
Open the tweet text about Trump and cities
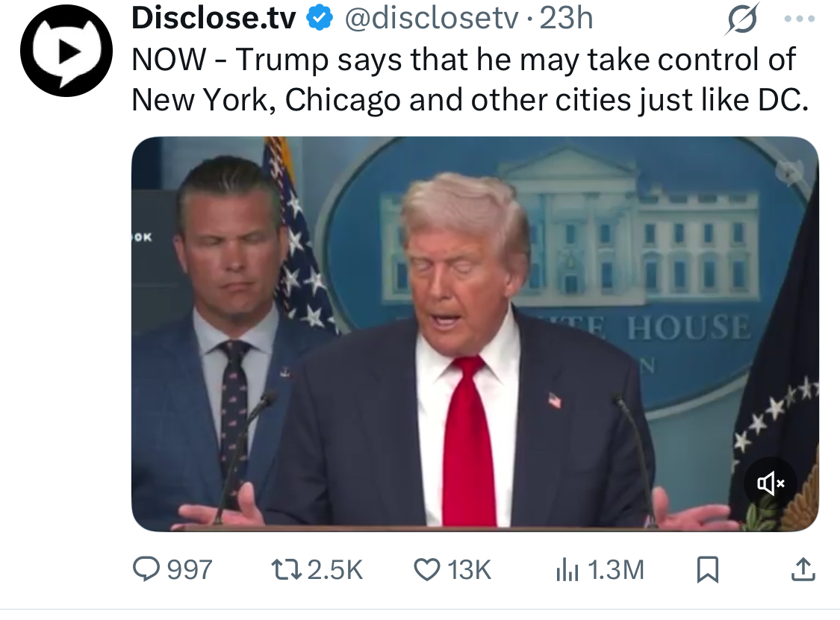(x=470, y=79)
